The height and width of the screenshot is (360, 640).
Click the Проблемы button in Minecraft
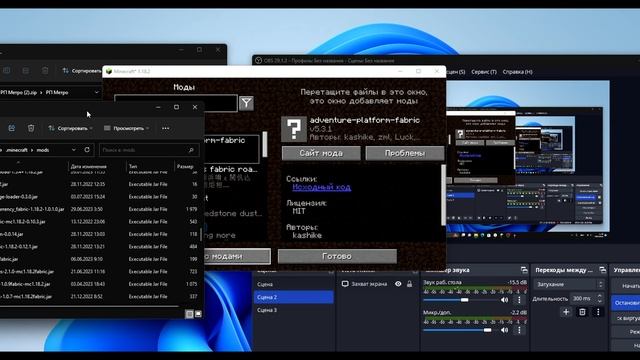[x=404, y=153]
